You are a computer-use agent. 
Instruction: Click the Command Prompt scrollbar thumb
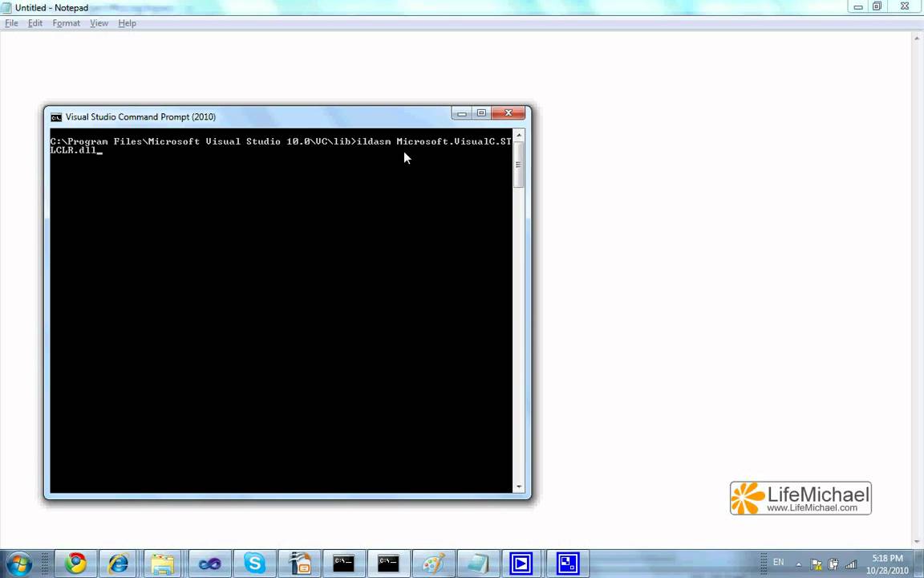pyautogui.click(x=519, y=165)
